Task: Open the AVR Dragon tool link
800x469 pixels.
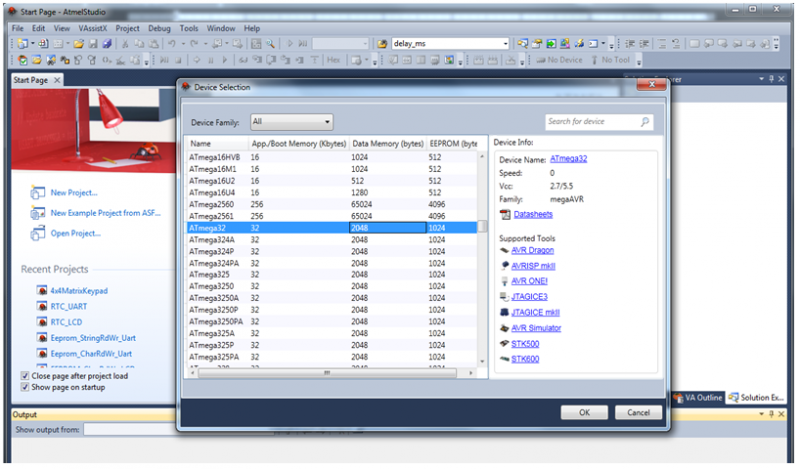Action: pos(532,251)
